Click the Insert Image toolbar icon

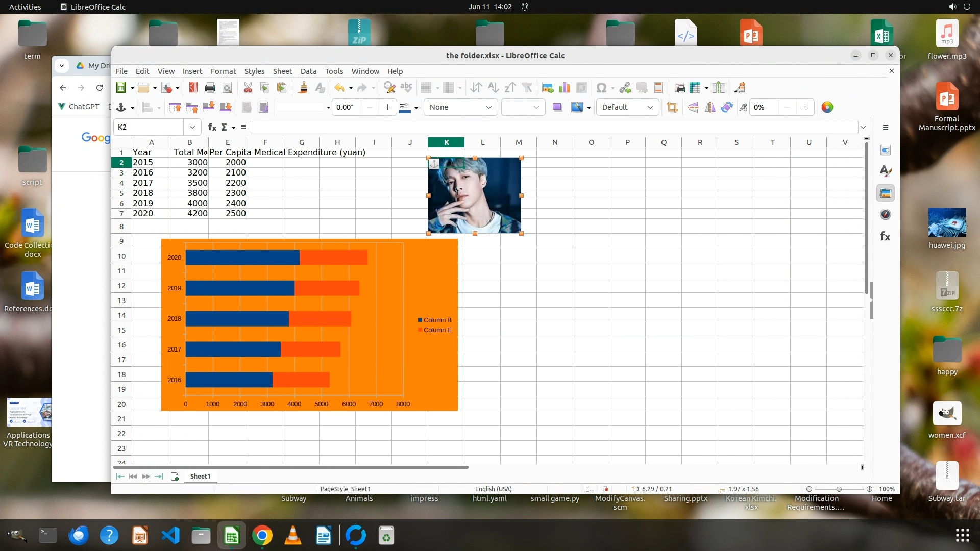(547, 88)
